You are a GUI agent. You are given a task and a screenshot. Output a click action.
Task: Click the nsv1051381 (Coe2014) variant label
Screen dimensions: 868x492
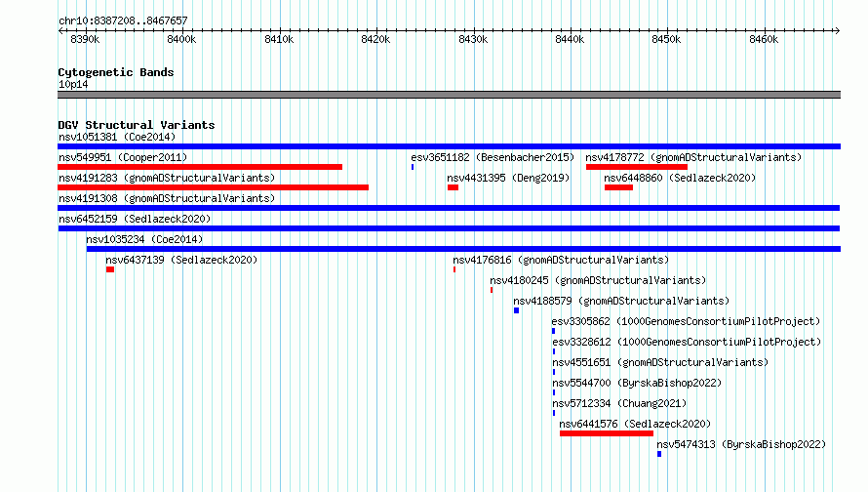point(117,137)
